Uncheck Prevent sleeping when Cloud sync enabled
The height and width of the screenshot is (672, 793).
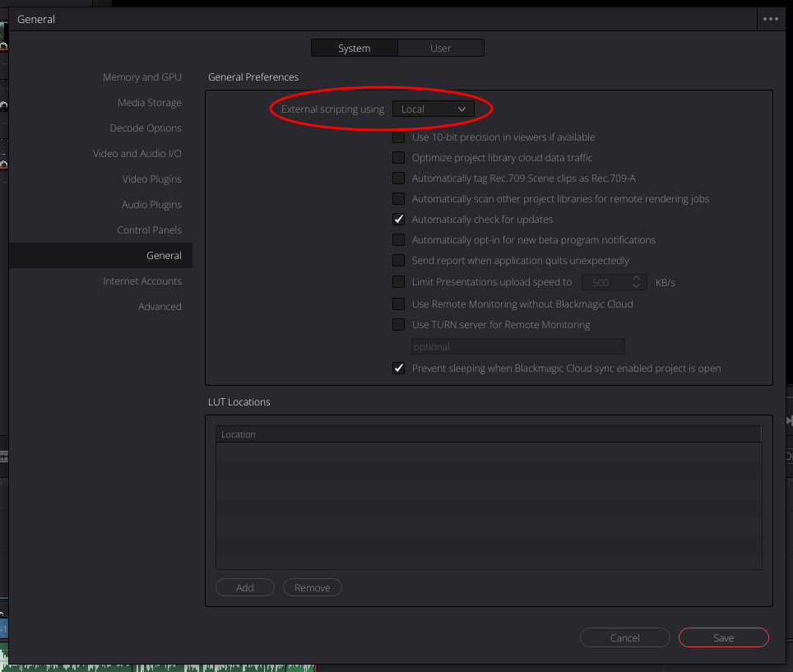(398, 368)
